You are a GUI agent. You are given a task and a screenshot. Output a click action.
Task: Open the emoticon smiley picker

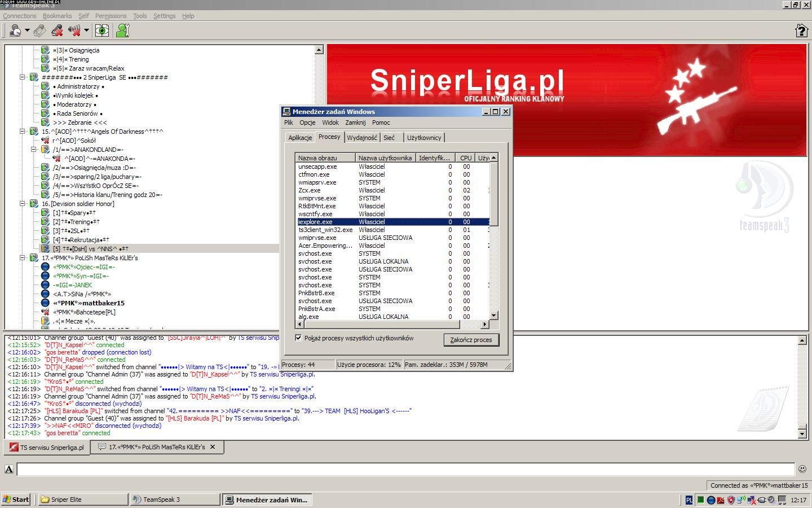pyautogui.click(x=802, y=468)
